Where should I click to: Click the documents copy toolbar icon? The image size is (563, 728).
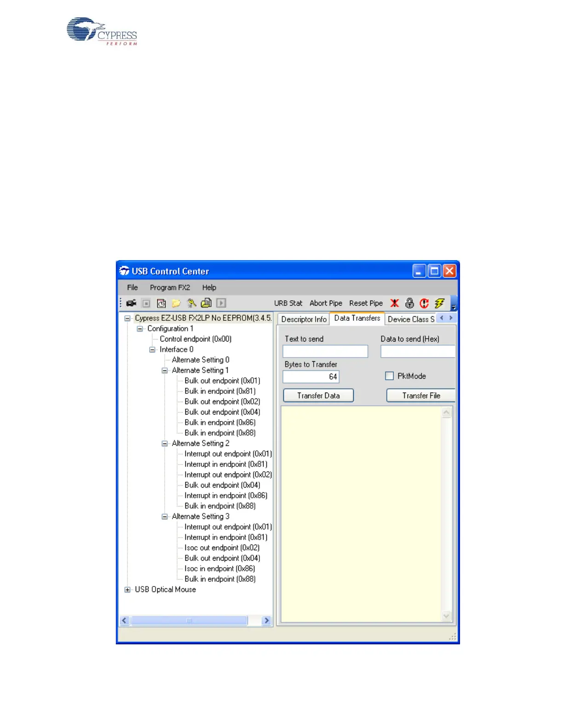[x=206, y=303]
